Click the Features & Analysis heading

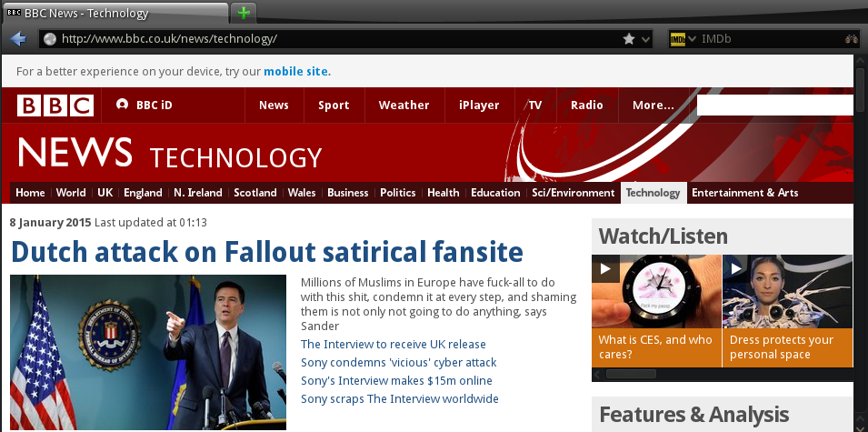[693, 415]
